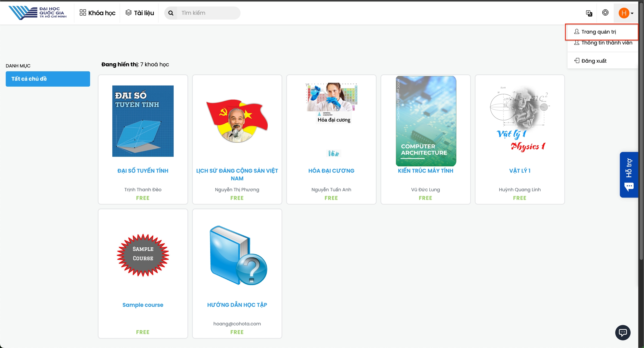Image resolution: width=644 pixels, height=348 pixels.
Task: Open Khóa học in the navigation bar
Action: (98, 13)
